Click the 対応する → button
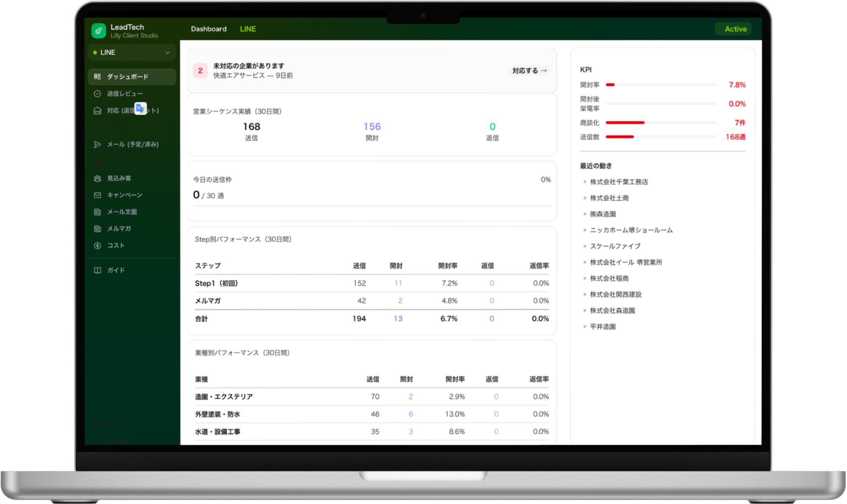 pos(530,70)
